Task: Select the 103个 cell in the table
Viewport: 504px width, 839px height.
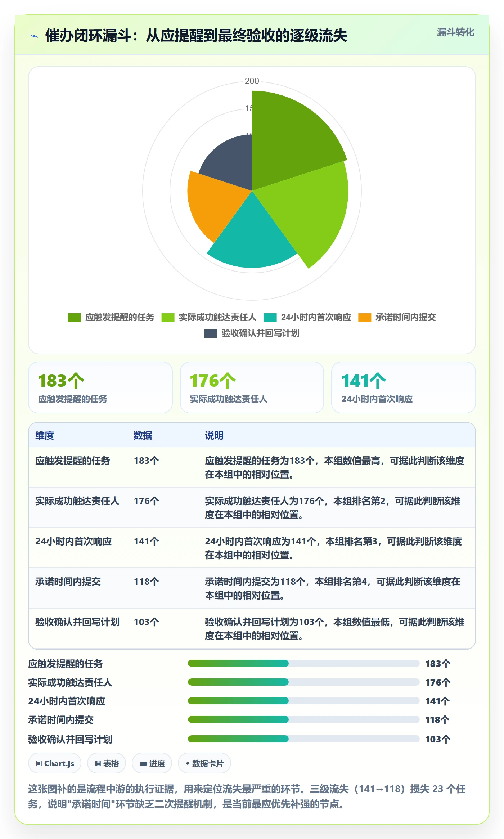Action: pyautogui.click(x=146, y=622)
